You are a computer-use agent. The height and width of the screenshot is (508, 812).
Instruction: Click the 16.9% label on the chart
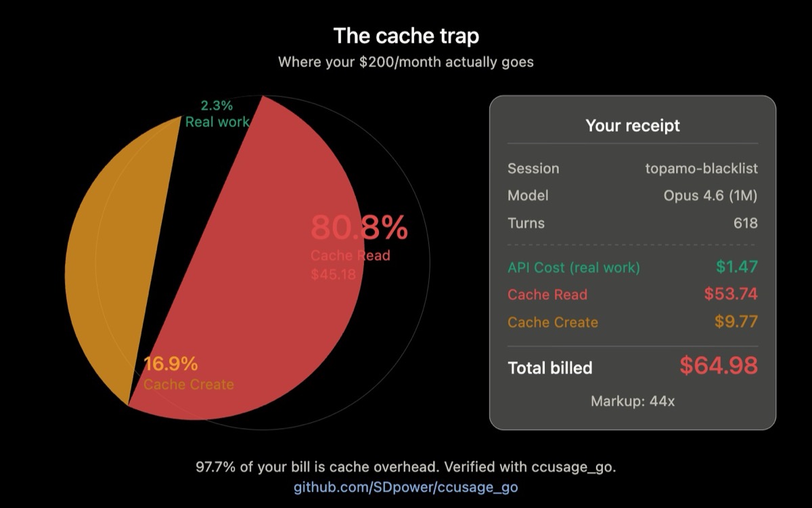171,364
